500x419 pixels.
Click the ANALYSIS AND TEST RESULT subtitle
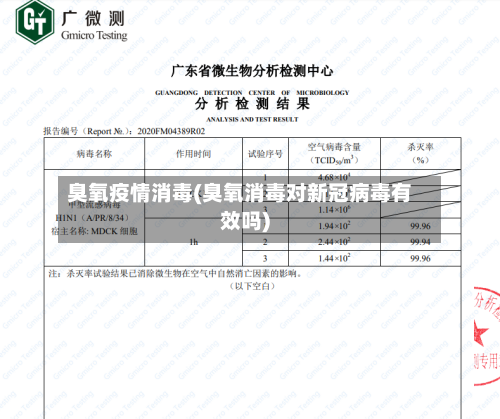click(252, 119)
